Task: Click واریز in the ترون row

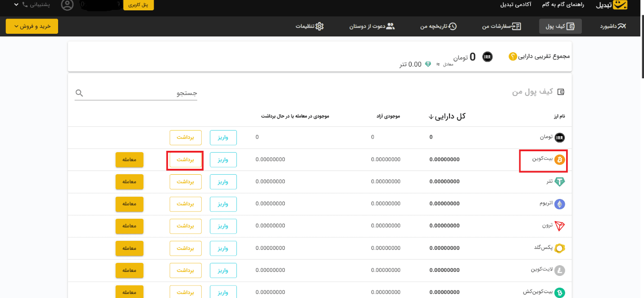Action: [223, 226]
